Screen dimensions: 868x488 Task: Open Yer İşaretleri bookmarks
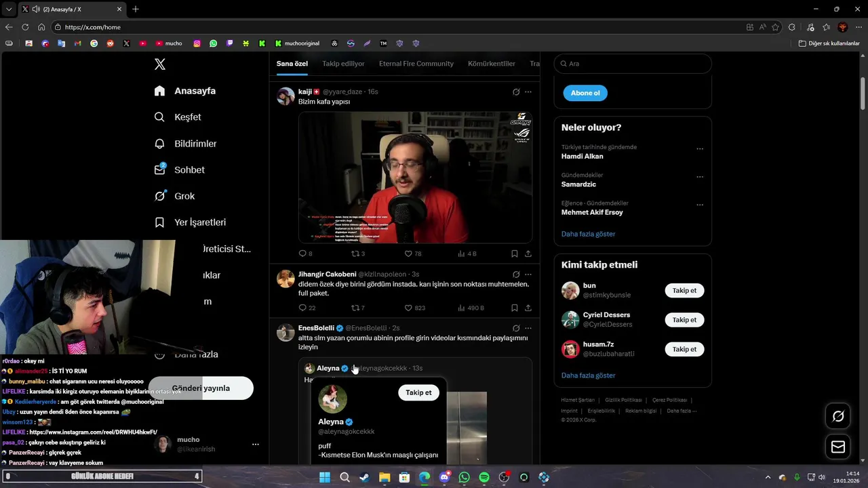tap(190, 222)
